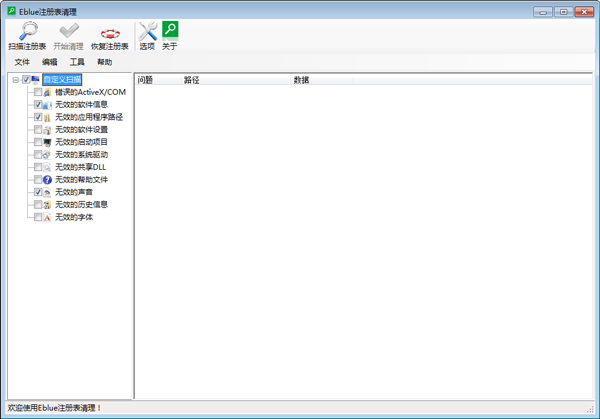Click the icon beside 无效的软件信息

(47, 105)
